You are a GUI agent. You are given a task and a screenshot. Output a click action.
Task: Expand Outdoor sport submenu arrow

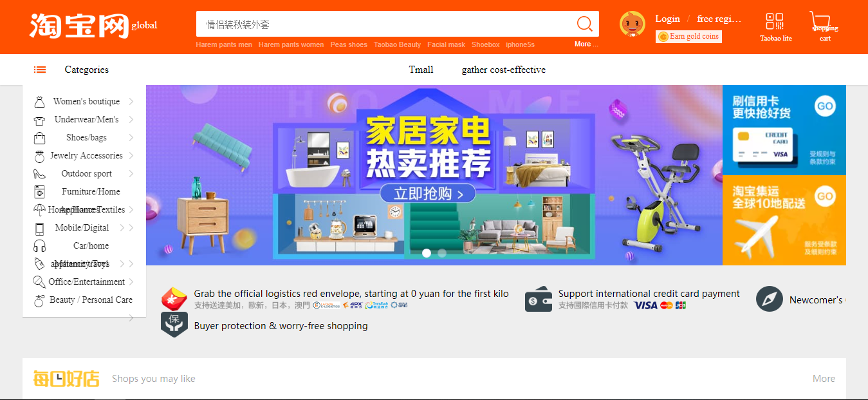click(131, 174)
